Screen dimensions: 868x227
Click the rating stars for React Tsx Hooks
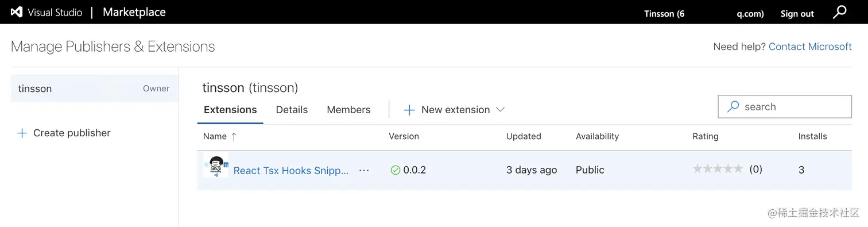[718, 169]
